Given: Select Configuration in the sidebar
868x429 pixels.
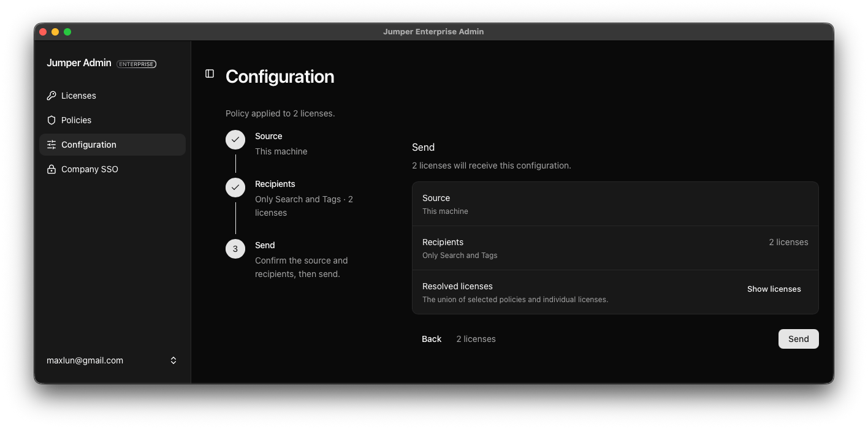Looking at the screenshot, I should pos(112,145).
